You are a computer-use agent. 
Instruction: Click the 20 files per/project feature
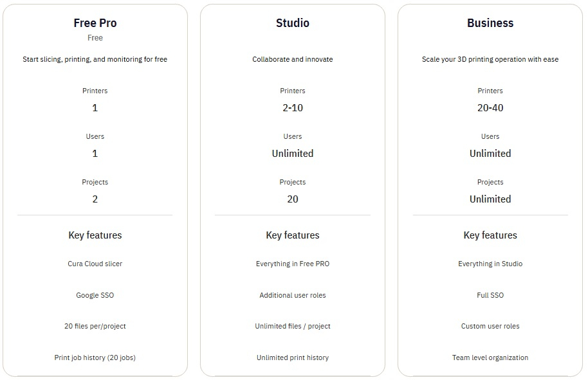click(x=95, y=326)
